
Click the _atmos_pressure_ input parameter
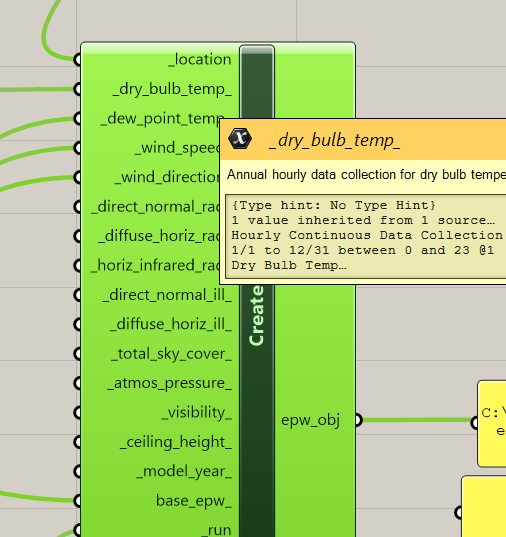point(170,383)
